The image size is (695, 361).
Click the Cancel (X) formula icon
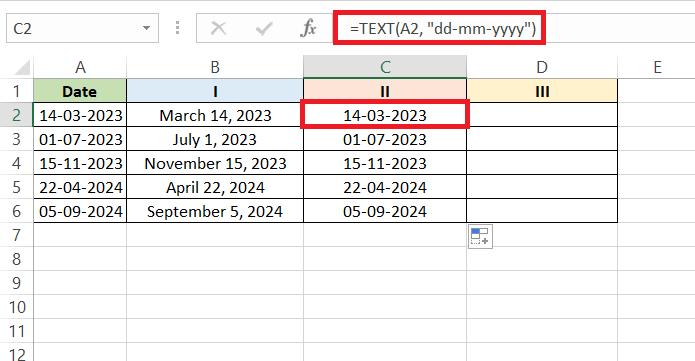[x=218, y=28]
